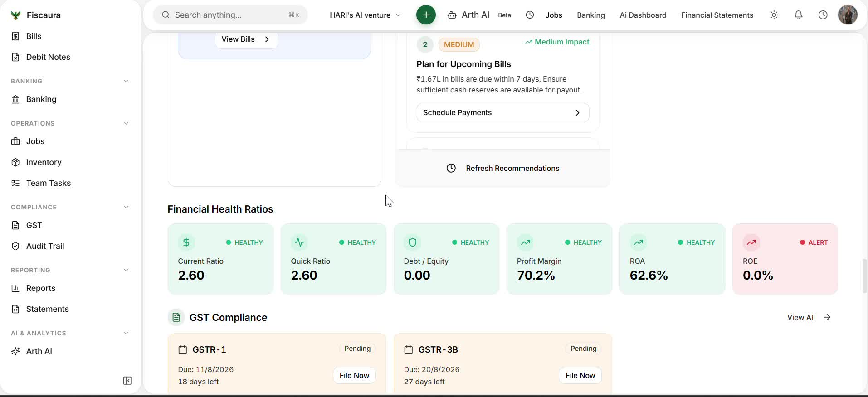Click the clock icon before Jobs

point(530,15)
